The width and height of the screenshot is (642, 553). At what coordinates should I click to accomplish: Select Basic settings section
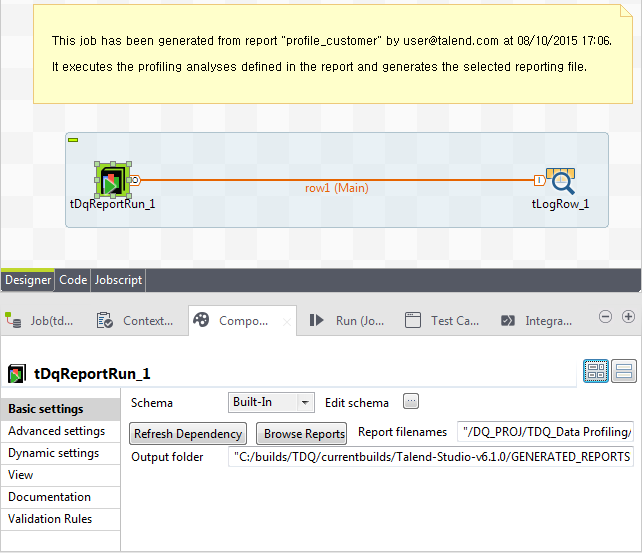[x=60, y=409]
